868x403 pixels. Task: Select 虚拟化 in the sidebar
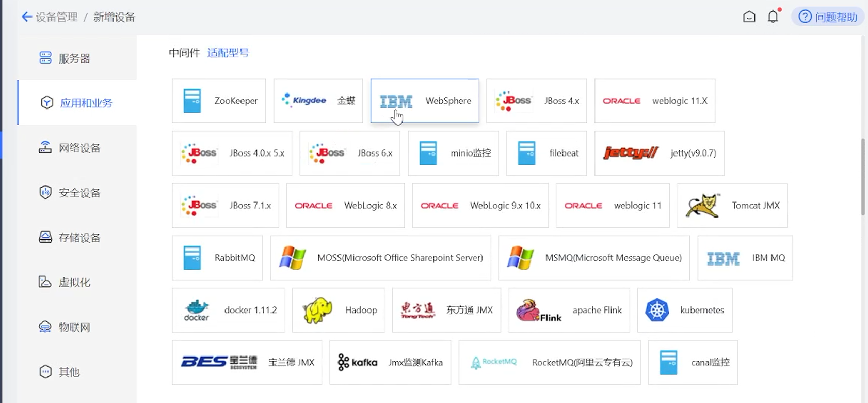pos(77,282)
